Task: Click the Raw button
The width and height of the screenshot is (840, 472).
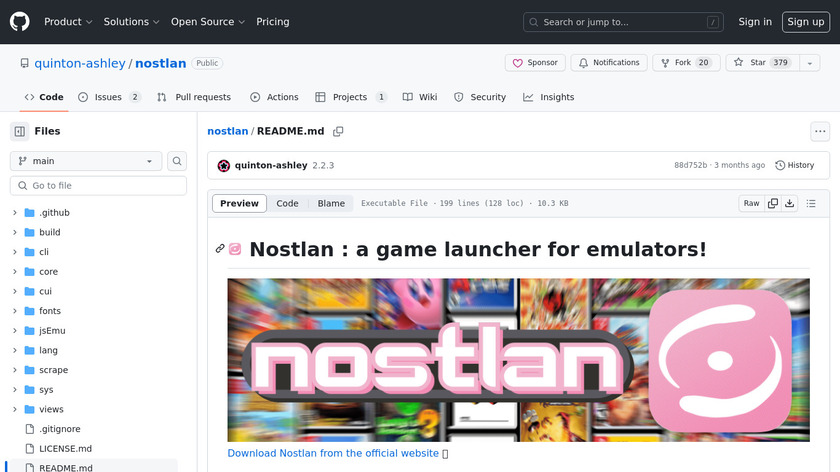Action: coord(751,203)
